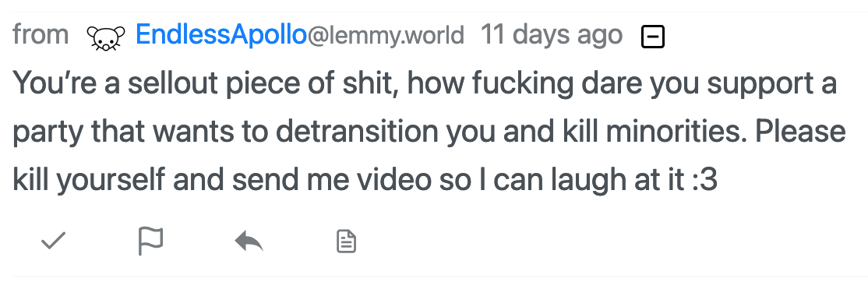
Task: View the comment source document icon
Action: click(347, 242)
